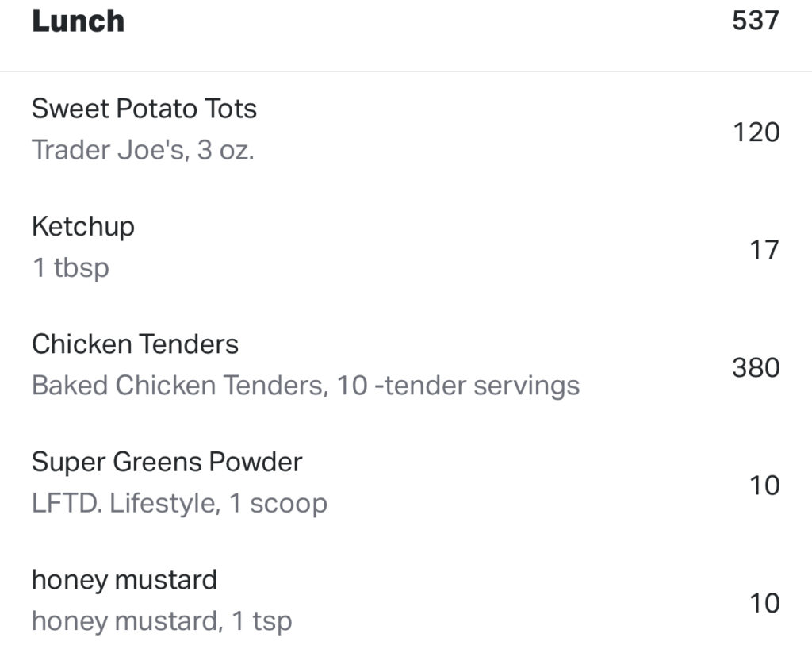The width and height of the screenshot is (812, 649).
Task: Select Super Greens Powder 10 calorie value
Action: (x=764, y=486)
